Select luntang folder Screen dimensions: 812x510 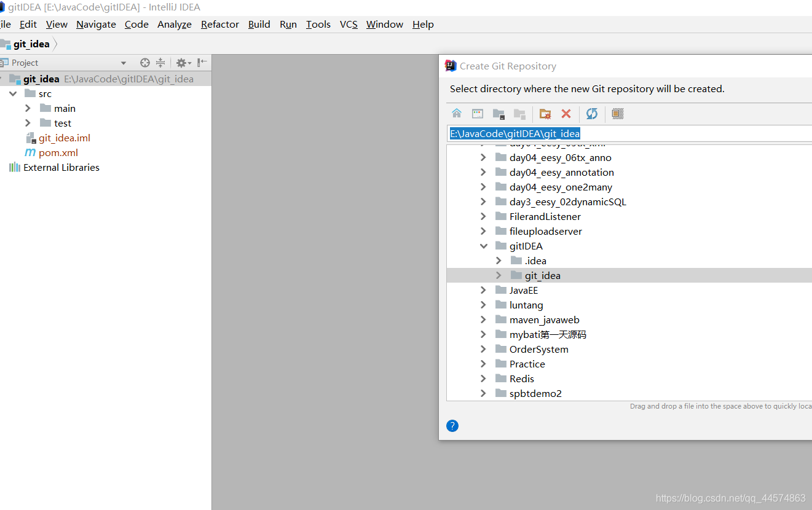coord(526,305)
